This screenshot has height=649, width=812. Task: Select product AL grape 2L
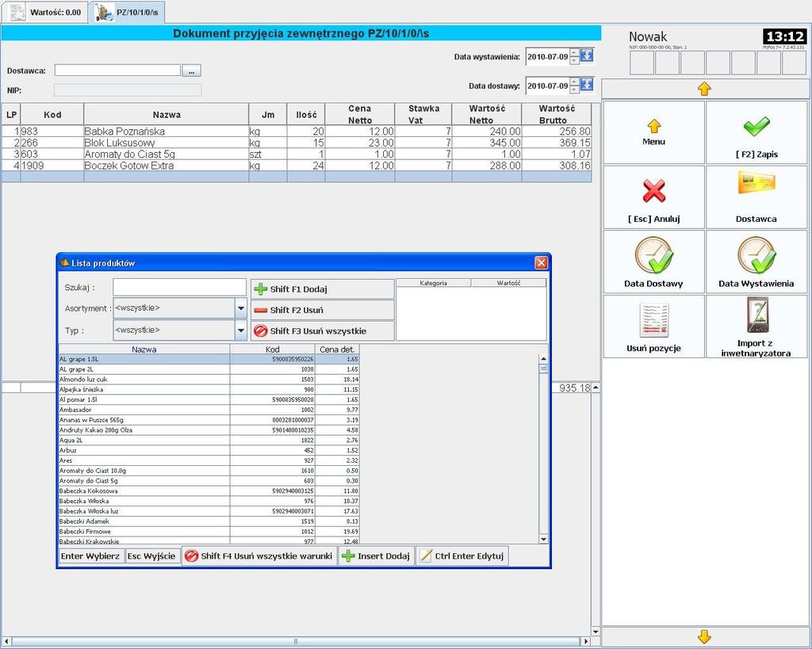[209, 369]
